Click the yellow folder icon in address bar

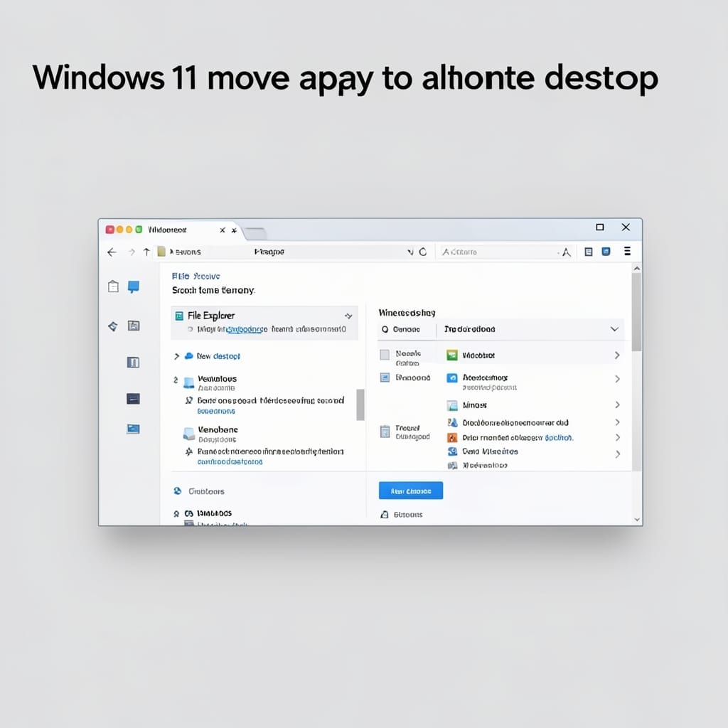(x=161, y=252)
